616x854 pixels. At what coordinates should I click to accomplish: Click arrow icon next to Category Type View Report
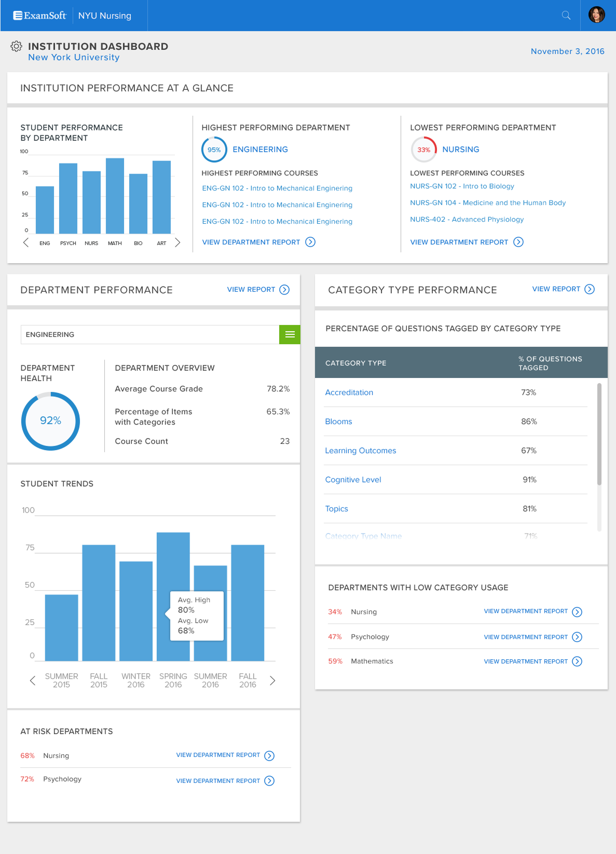tap(589, 289)
